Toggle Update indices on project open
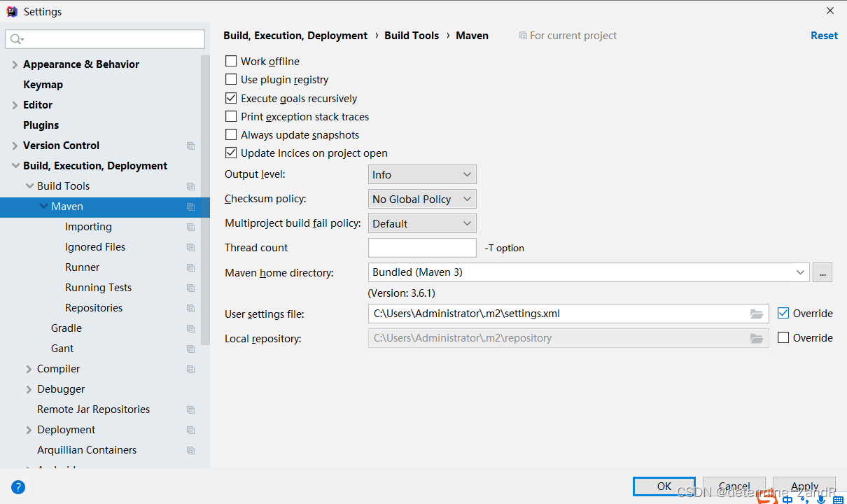This screenshot has width=847, height=504. point(231,153)
